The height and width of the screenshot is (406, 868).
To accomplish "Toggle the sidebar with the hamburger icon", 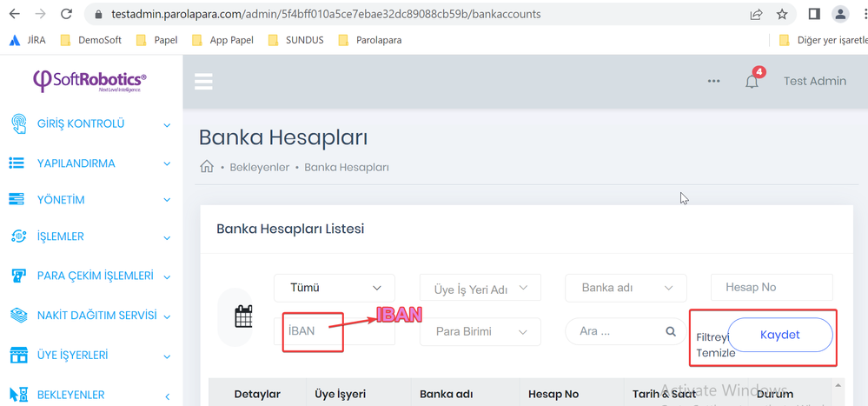I will pos(203,82).
